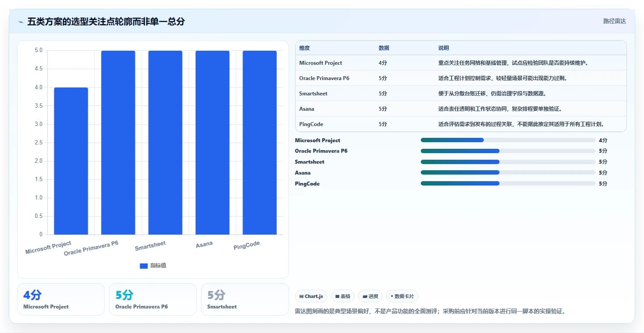This screenshot has height=333, width=644.
Task: Click the 维度 column header
Action: tap(305, 48)
